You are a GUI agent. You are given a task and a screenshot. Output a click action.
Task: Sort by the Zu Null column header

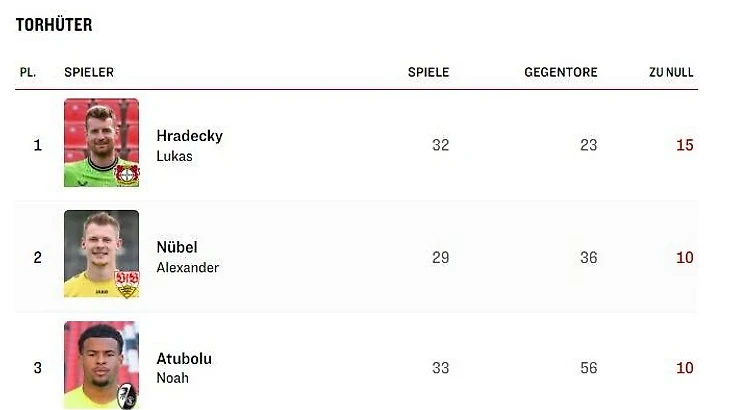670,72
